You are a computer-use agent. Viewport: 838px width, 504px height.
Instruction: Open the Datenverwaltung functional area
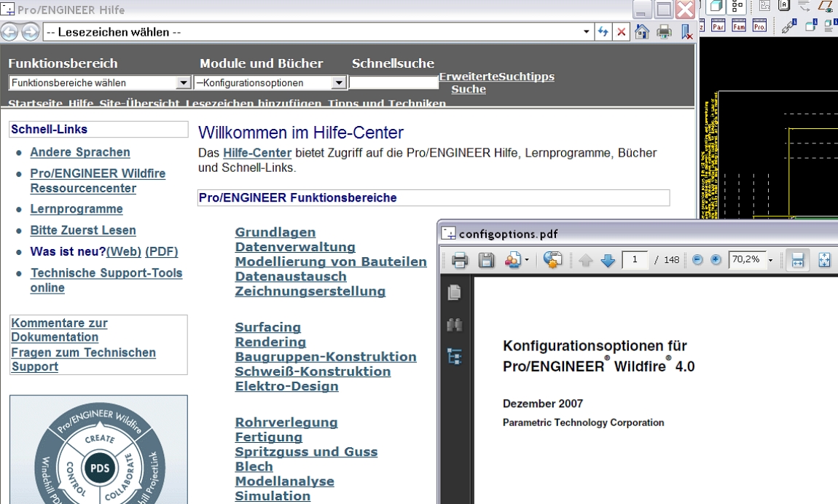pyautogui.click(x=295, y=247)
